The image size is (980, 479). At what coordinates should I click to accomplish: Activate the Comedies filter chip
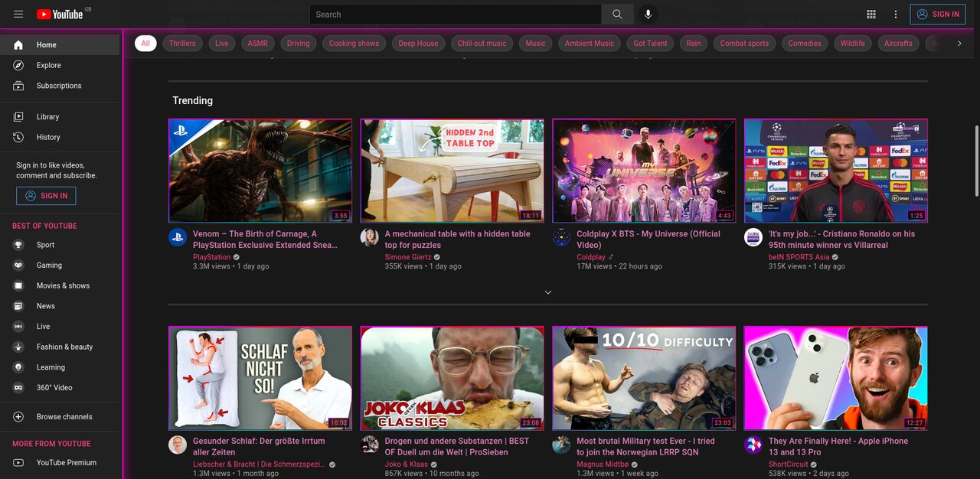point(805,43)
